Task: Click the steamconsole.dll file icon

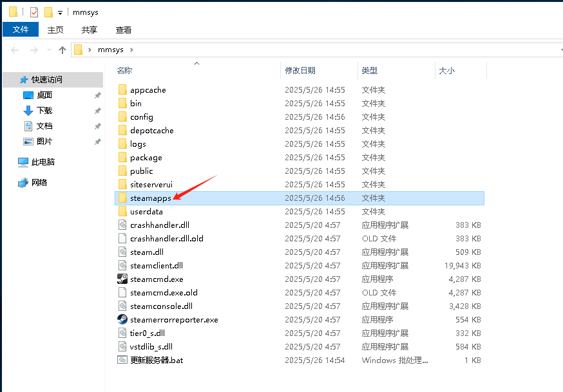Action: coord(122,306)
